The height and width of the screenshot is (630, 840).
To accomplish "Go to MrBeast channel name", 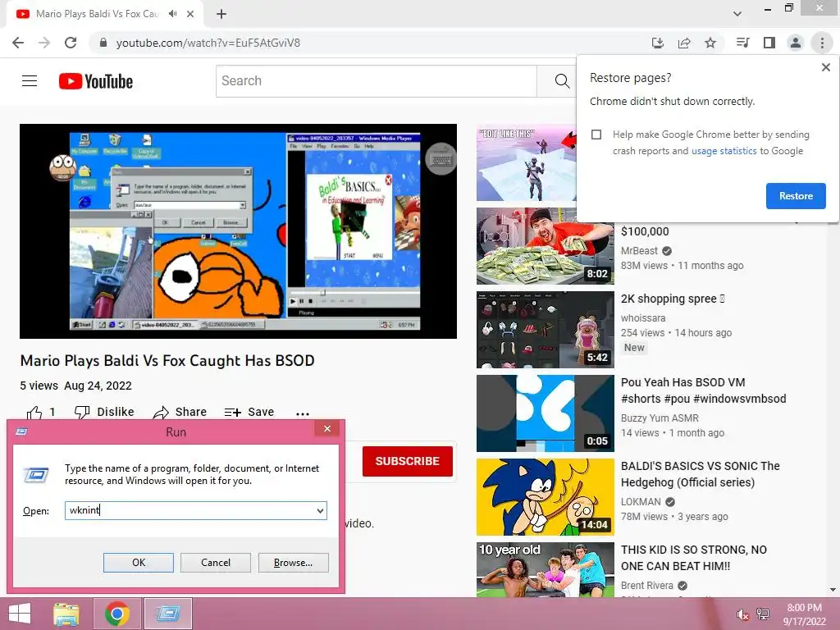I will pyautogui.click(x=639, y=251).
